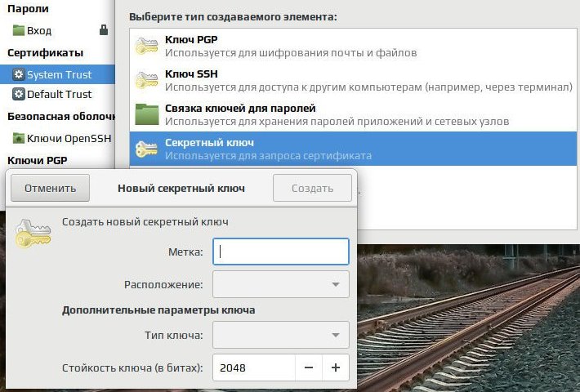580x392 pixels.
Task: Click the Метка: label
Action: (x=185, y=252)
